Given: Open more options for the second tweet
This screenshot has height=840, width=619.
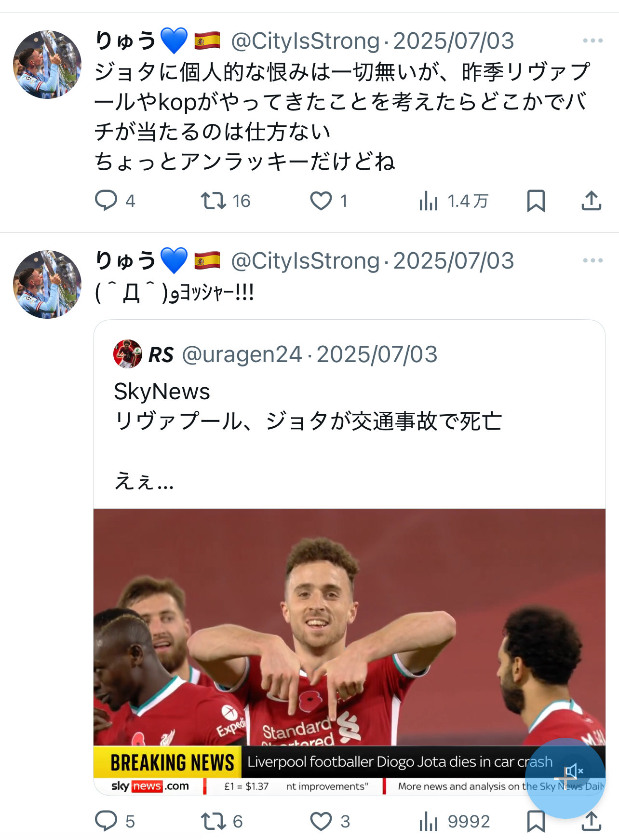Looking at the screenshot, I should [x=592, y=261].
